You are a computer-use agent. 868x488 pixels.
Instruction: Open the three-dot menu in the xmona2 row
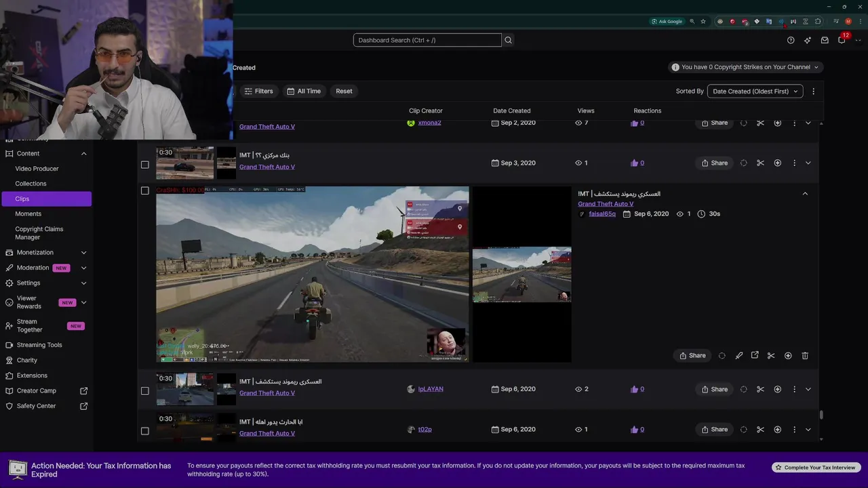click(794, 123)
